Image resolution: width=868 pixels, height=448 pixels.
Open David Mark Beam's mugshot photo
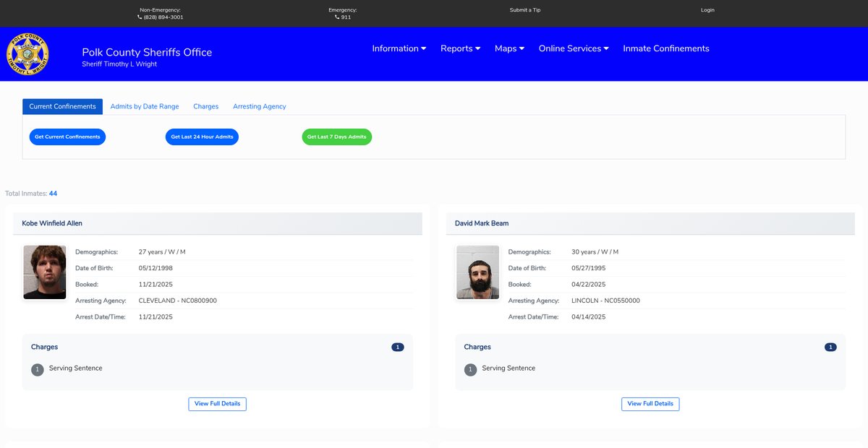click(477, 272)
